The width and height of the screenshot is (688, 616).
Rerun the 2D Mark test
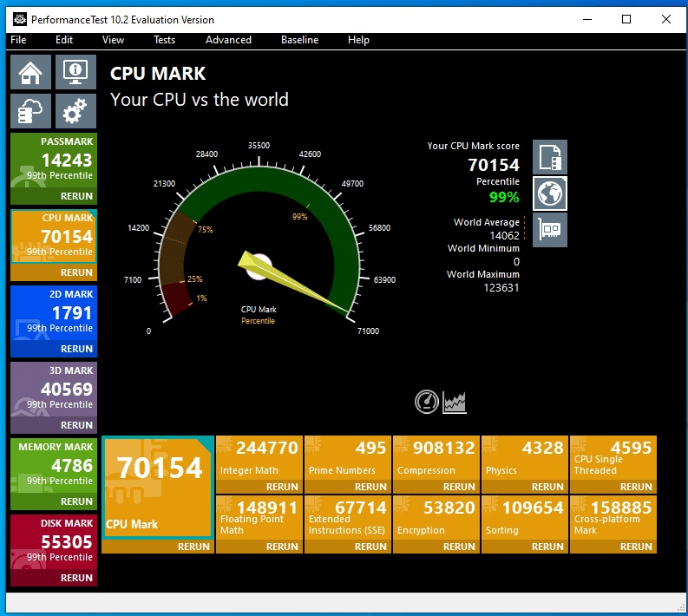(54, 349)
